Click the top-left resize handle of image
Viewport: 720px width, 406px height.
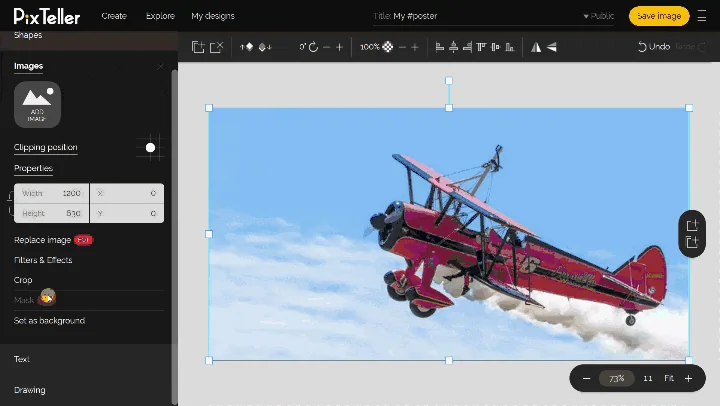click(209, 108)
